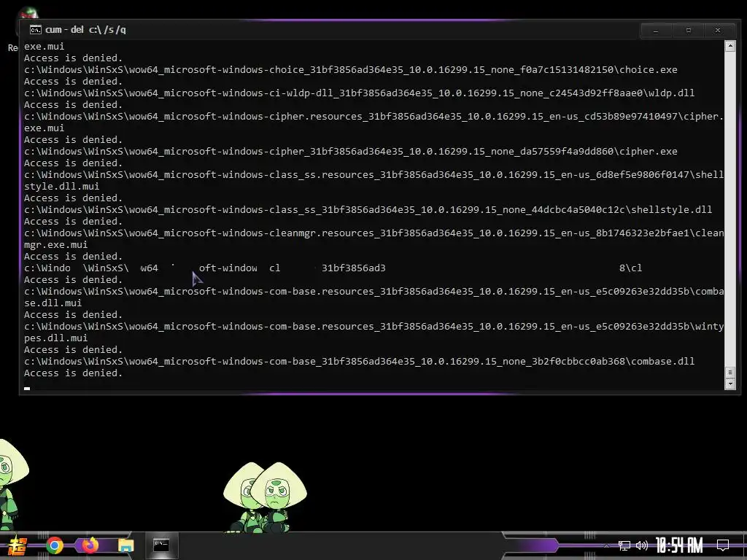The image size is (747, 560).
Task: Click the command window title bar icon
Action: pyautogui.click(x=35, y=30)
